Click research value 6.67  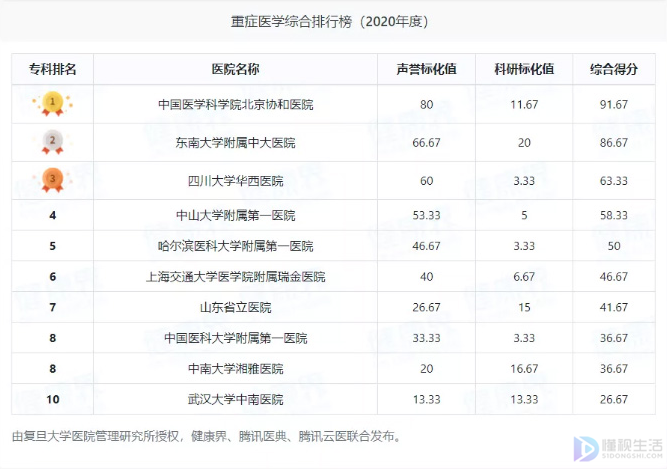[524, 277]
